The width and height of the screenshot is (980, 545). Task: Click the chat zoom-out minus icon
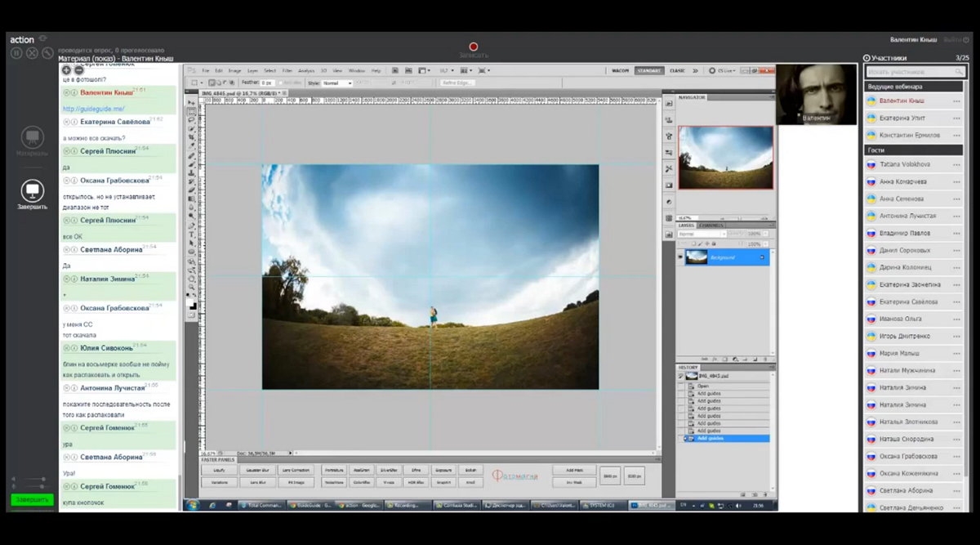tap(79, 70)
